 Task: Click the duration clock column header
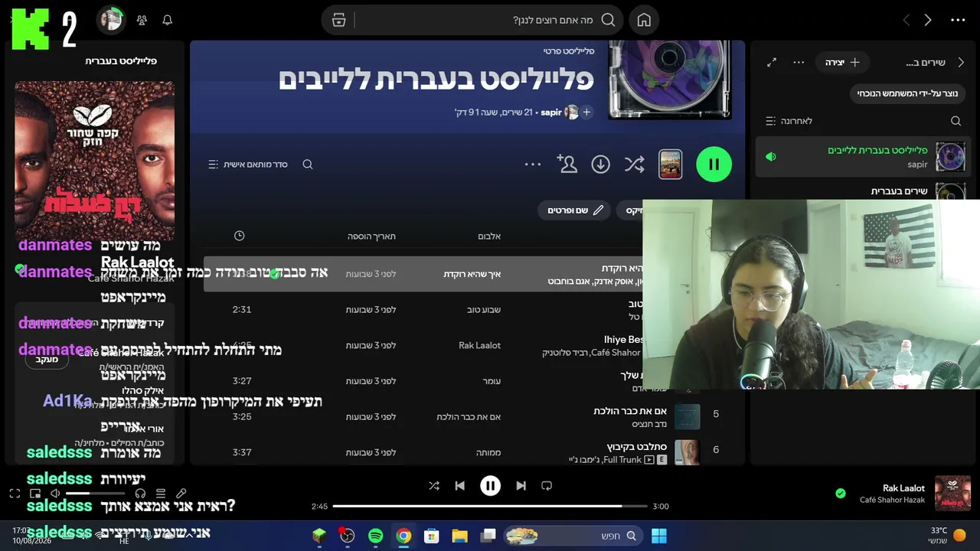(x=239, y=236)
